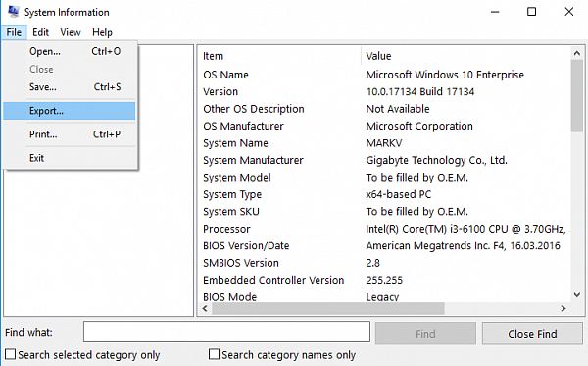Click the Intel(R) Core(TM) i3-6100 CPU value
Viewport: 588px width, 366px height.
(x=465, y=229)
